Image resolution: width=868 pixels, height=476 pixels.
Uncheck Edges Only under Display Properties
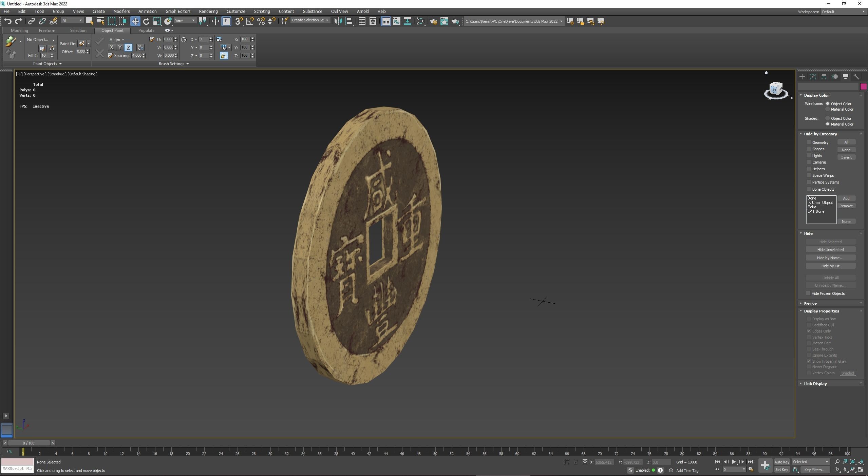coord(809,331)
